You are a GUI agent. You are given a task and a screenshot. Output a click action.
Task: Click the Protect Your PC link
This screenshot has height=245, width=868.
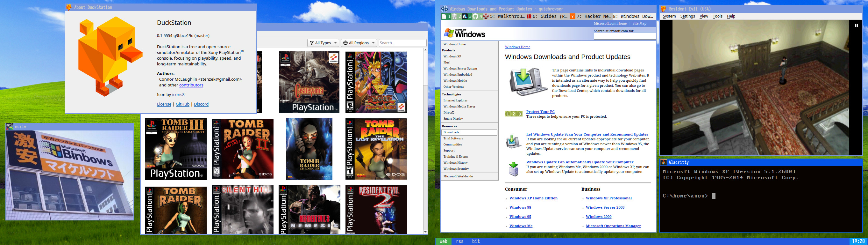point(540,112)
